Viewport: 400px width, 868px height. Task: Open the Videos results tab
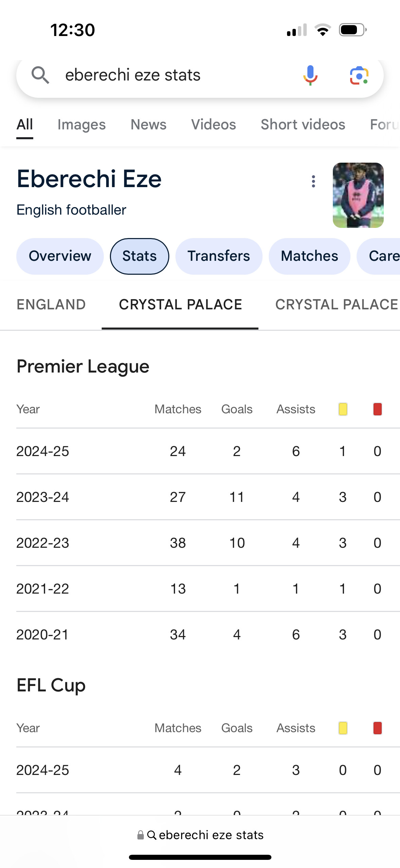[213, 125]
